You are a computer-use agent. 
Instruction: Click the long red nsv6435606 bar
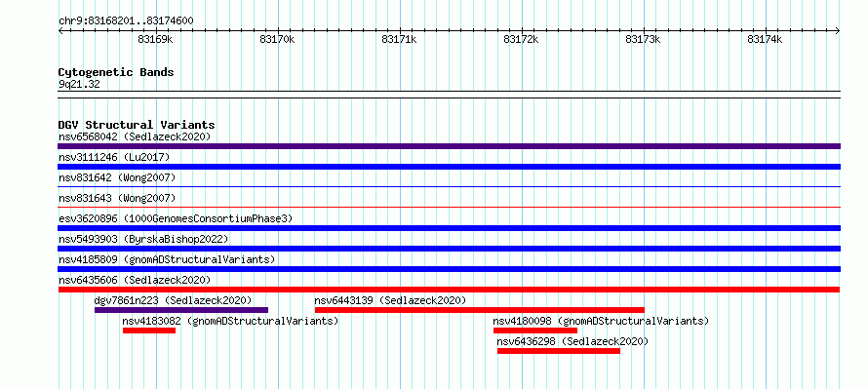(449, 290)
